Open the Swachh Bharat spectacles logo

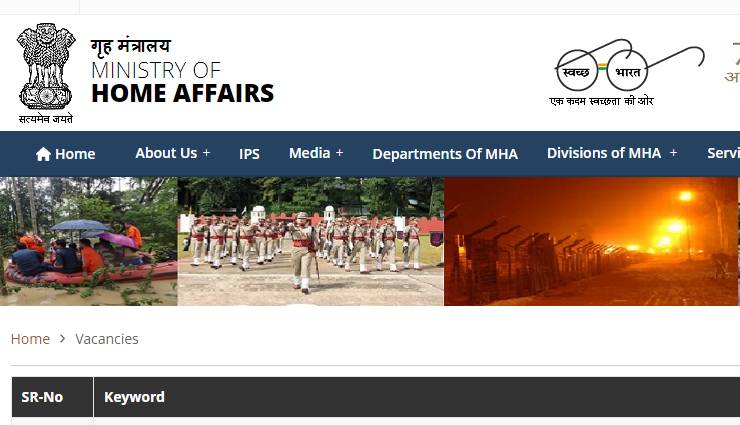pos(629,73)
